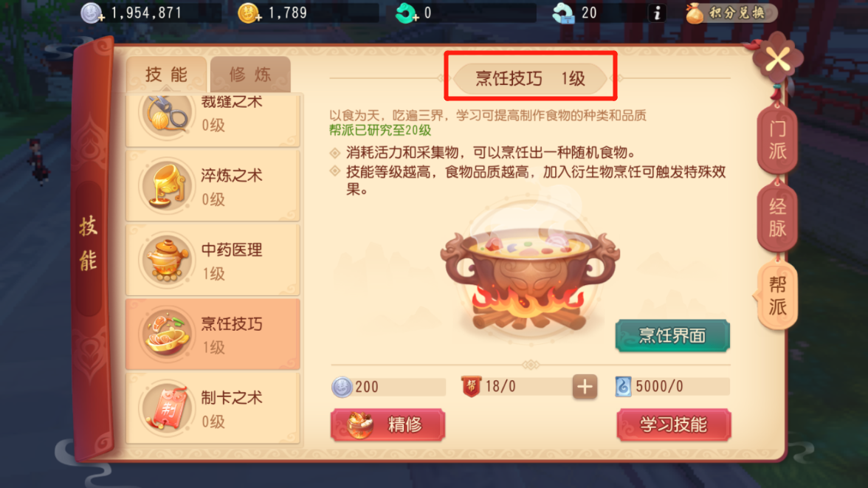Click the 学习技能 button
The width and height of the screenshot is (868, 488).
tap(674, 425)
